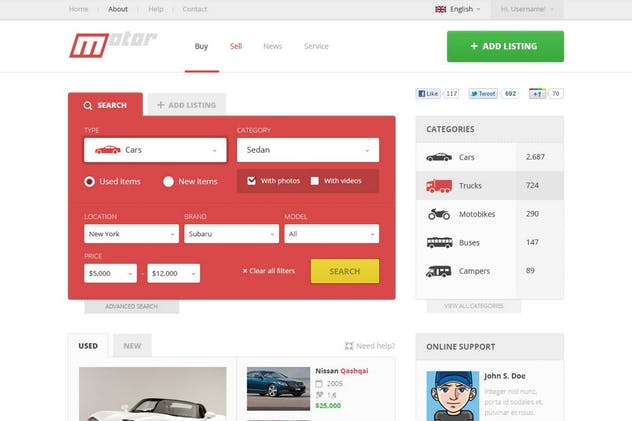
Task: Click the engine icon beside 1,6
Action: tap(319, 395)
